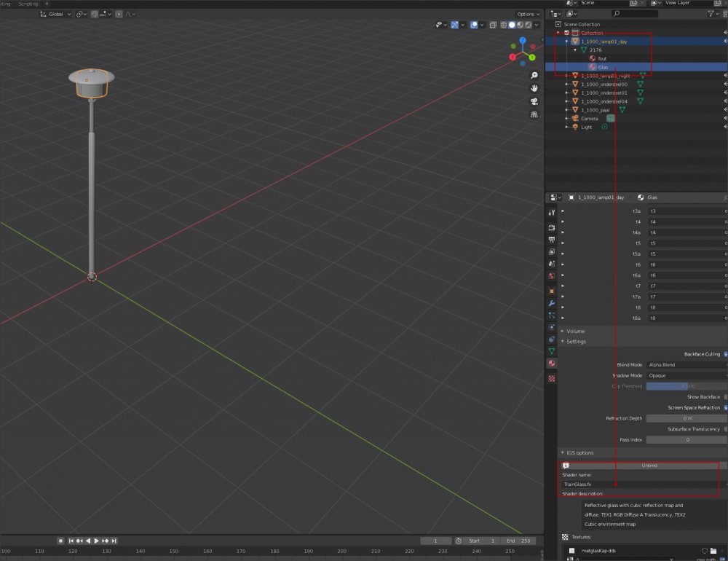
Task: Click the pan hand viewport icon
Action: [534, 88]
